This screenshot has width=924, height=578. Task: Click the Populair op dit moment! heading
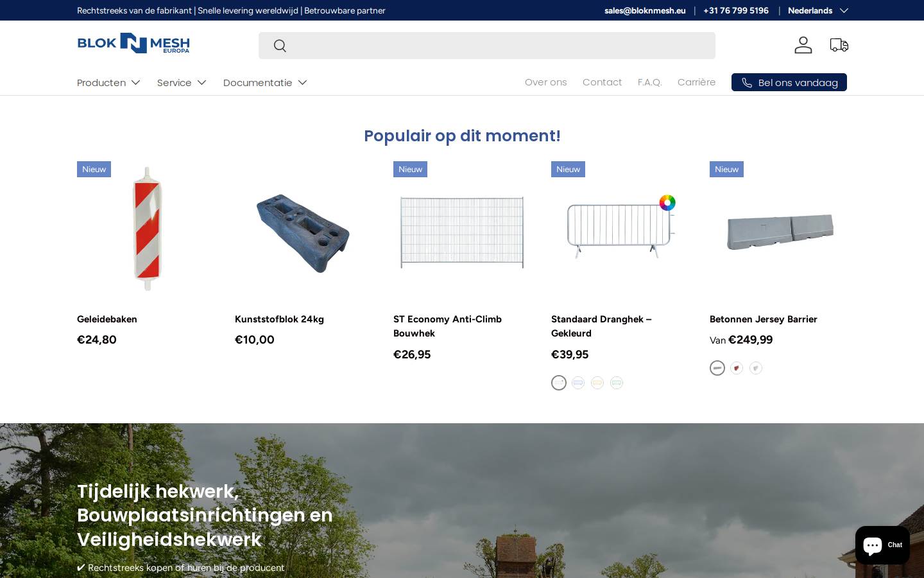pyautogui.click(x=462, y=136)
